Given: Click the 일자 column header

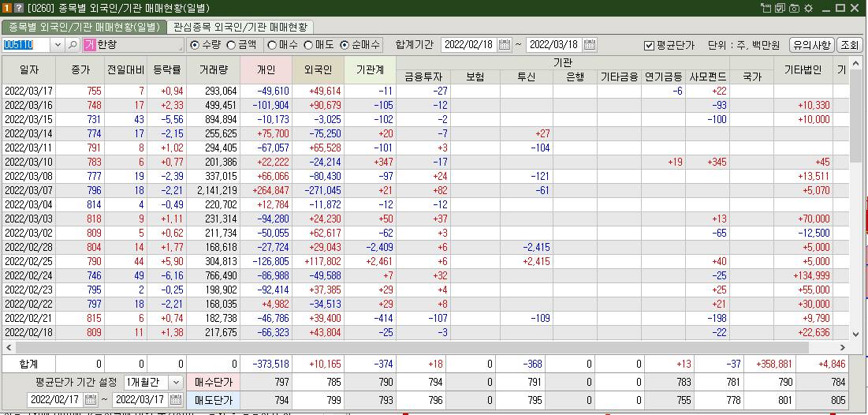Looking at the screenshot, I should [29, 69].
